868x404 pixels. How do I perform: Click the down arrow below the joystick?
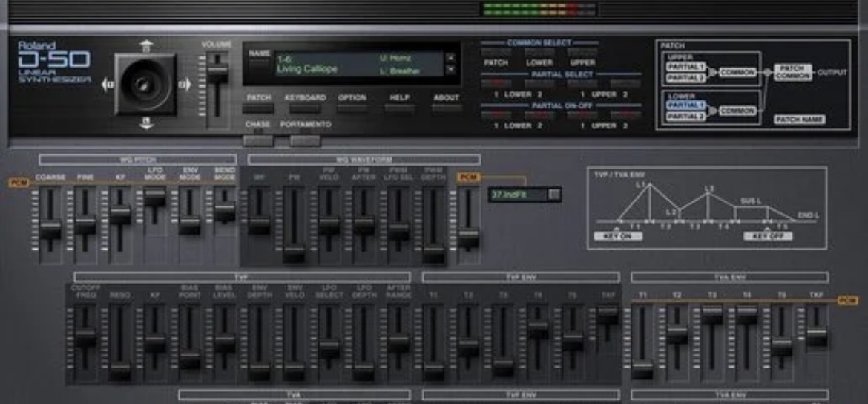[x=146, y=123]
